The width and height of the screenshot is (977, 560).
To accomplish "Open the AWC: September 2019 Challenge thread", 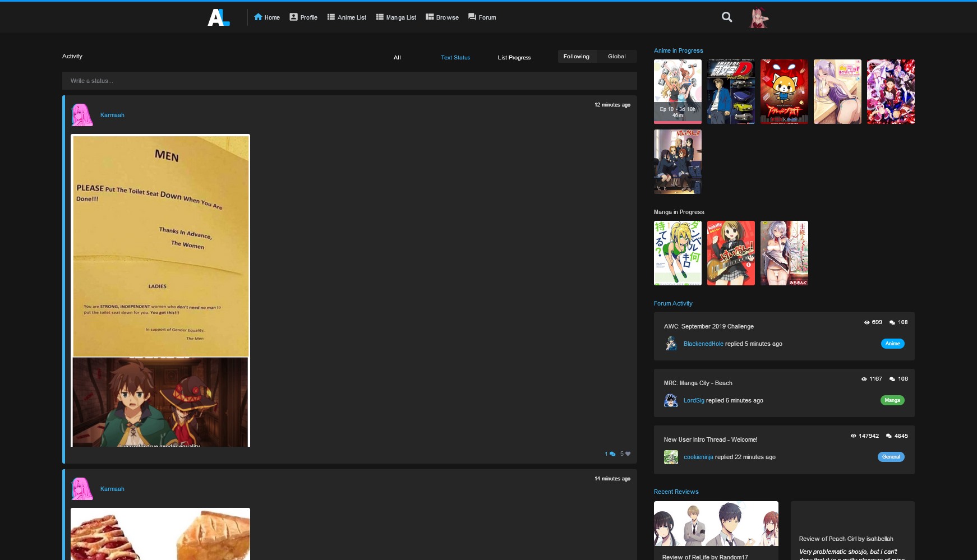I will [x=708, y=326].
